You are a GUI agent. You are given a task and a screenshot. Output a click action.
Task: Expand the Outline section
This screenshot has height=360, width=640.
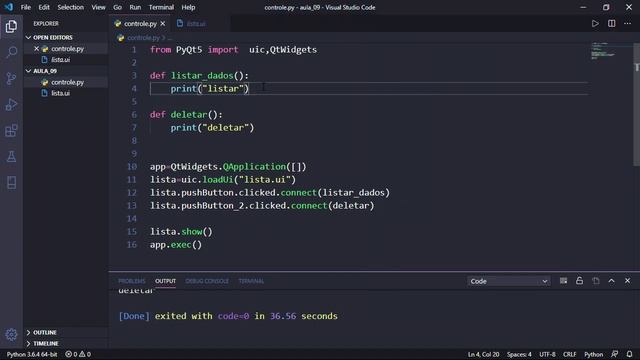coord(65,333)
